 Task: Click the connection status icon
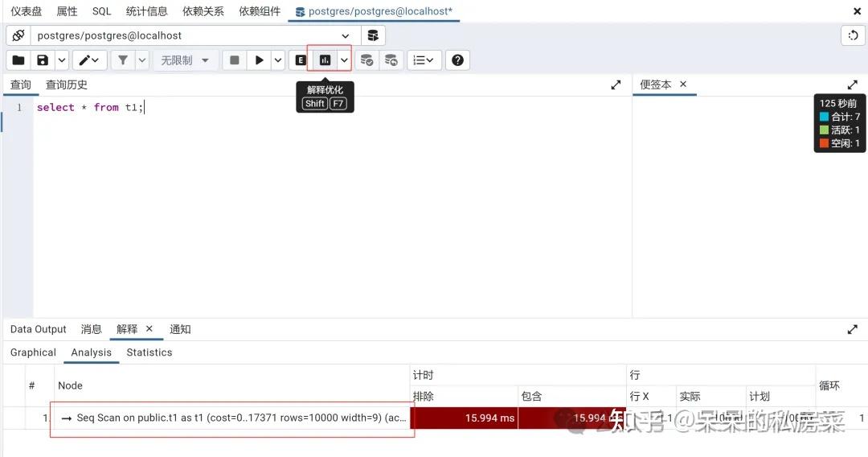(x=18, y=35)
